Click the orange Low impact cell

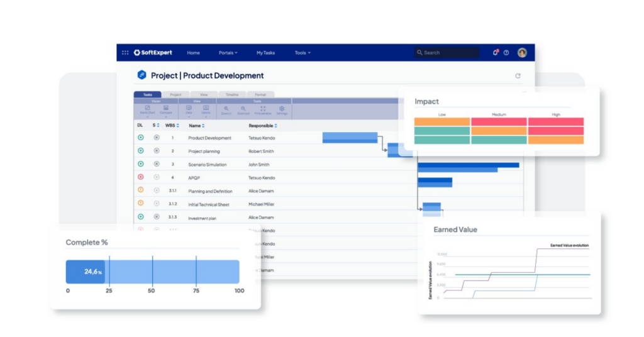[442, 122]
